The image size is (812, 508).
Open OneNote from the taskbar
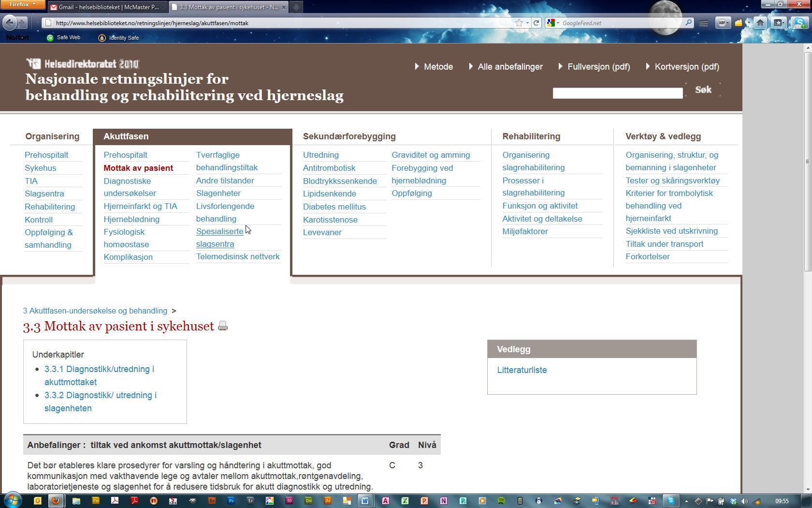tap(444, 501)
